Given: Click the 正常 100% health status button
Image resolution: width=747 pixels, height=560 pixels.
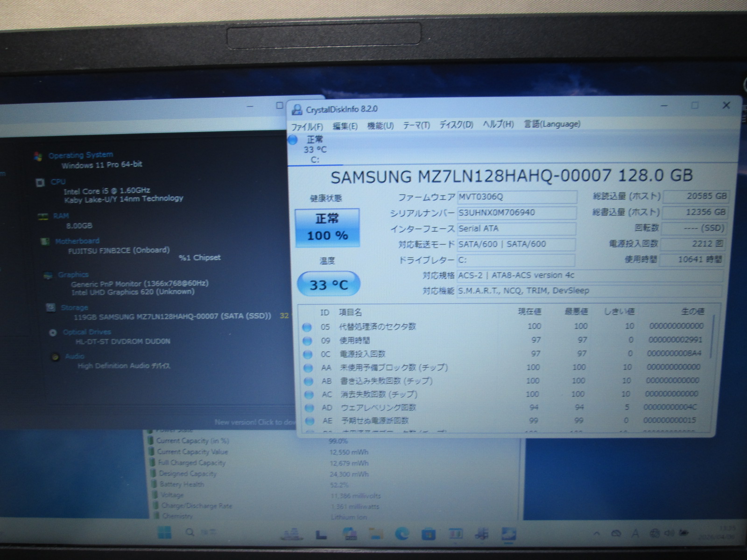Looking at the screenshot, I should [x=327, y=227].
